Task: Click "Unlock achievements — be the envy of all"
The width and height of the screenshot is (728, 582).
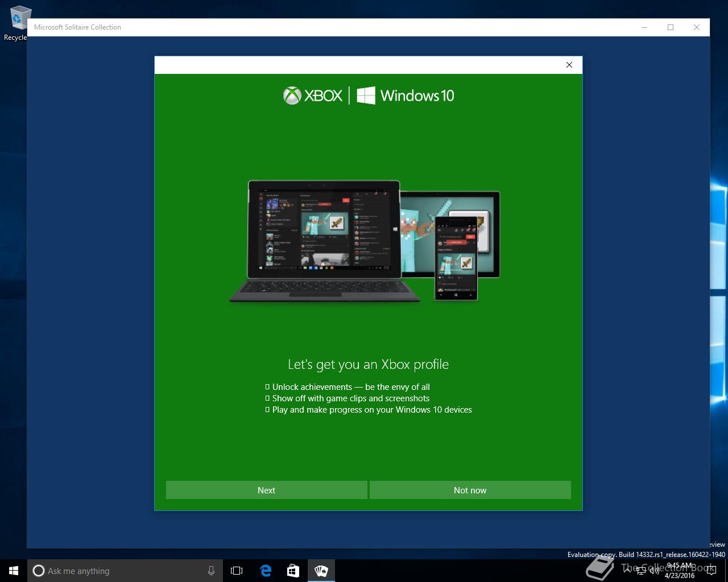Action: (x=351, y=387)
